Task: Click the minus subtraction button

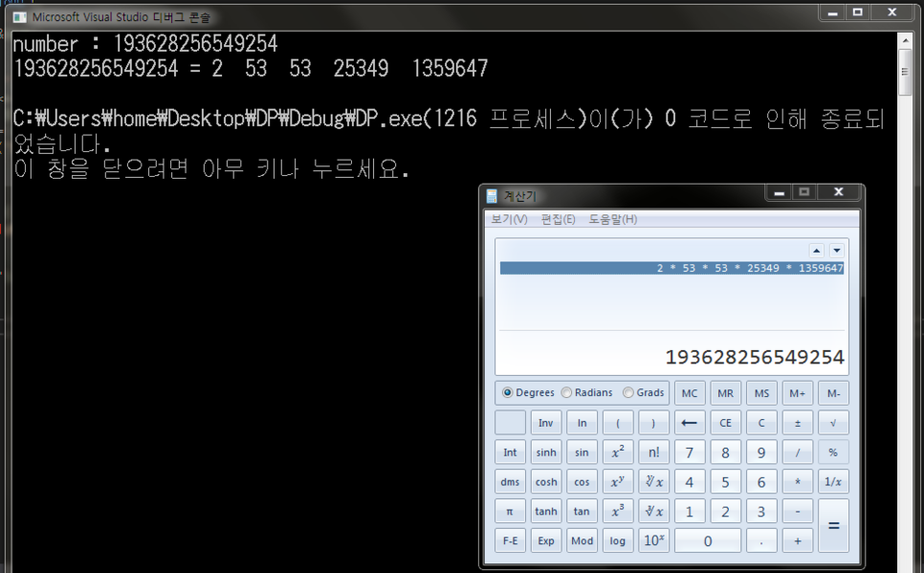Action: click(x=798, y=511)
